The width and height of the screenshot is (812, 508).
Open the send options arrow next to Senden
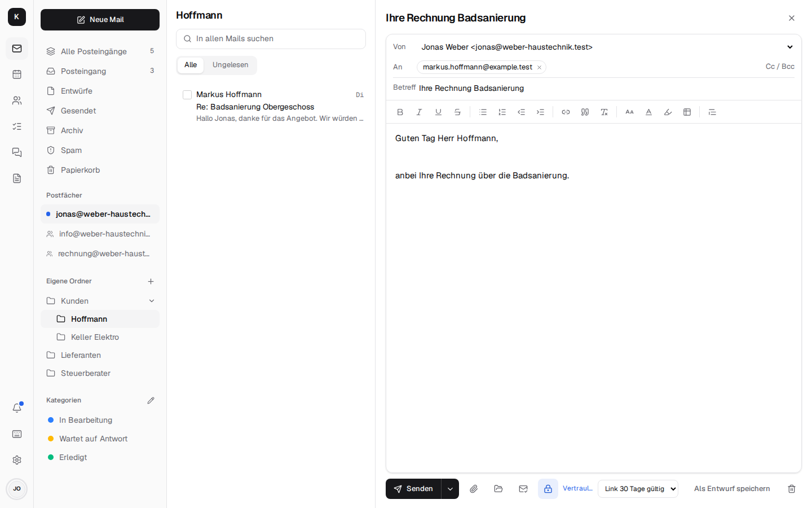[x=450, y=489]
